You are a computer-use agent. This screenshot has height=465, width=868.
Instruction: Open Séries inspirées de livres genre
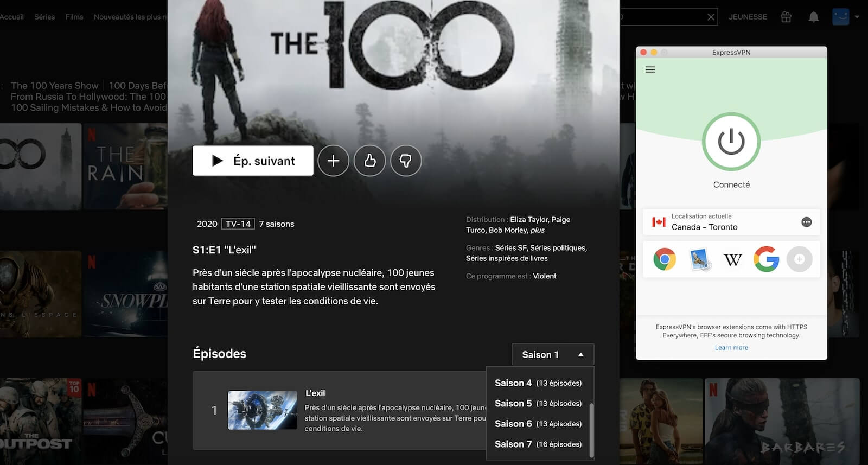pos(507,258)
